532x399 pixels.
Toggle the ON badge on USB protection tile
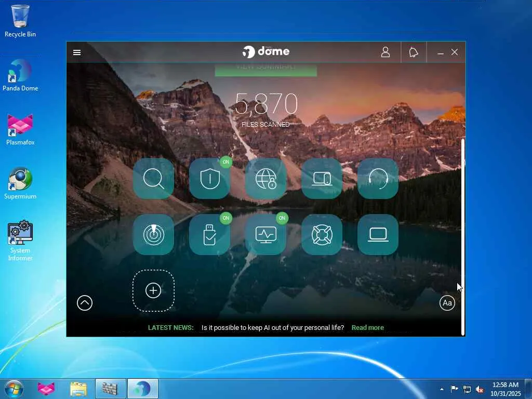point(225,218)
